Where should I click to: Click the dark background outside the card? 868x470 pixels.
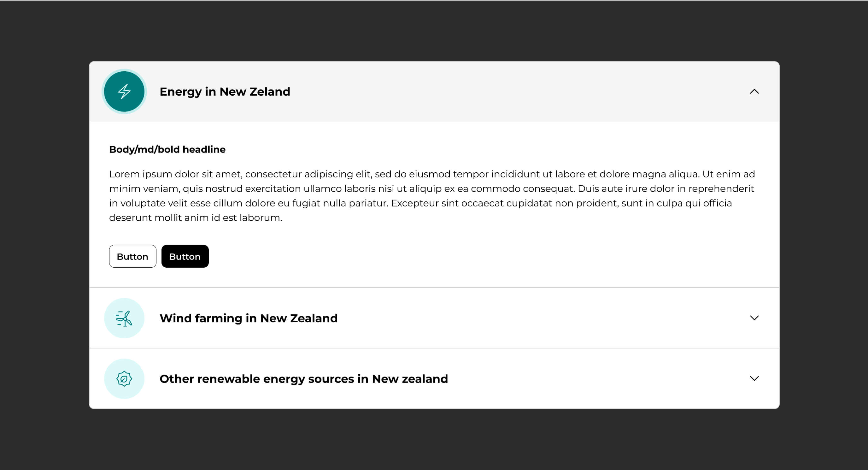pos(434,30)
